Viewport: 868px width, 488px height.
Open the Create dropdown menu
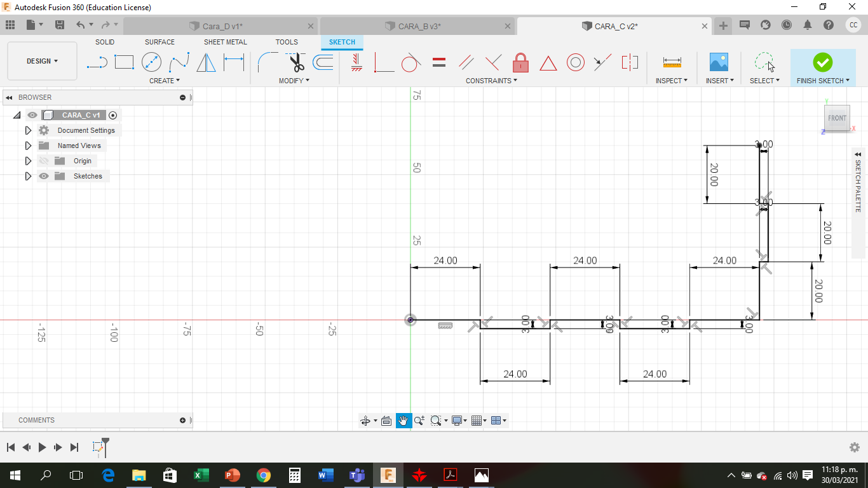tap(165, 81)
